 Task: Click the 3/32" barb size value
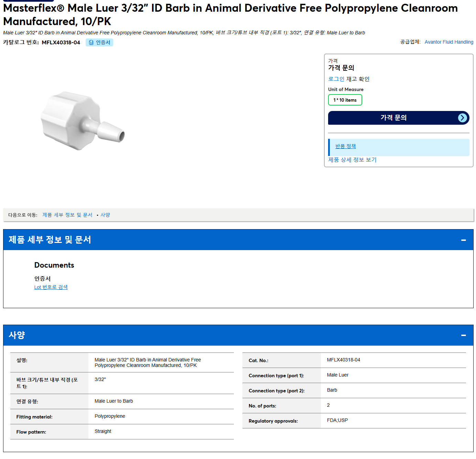tap(100, 379)
